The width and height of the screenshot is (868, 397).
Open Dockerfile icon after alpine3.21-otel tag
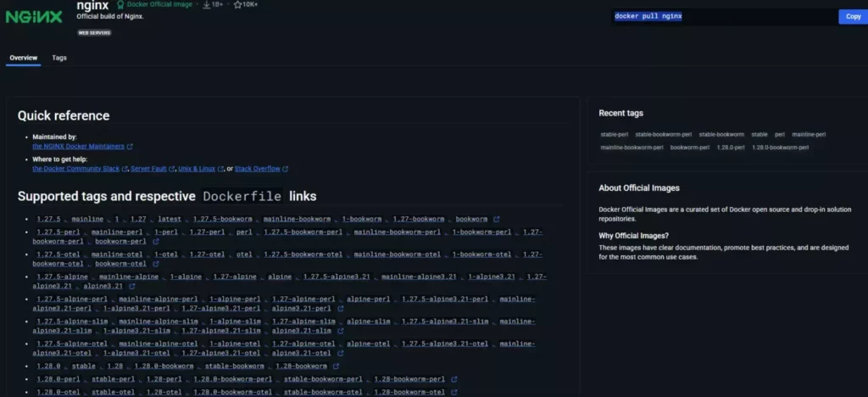coord(341,353)
